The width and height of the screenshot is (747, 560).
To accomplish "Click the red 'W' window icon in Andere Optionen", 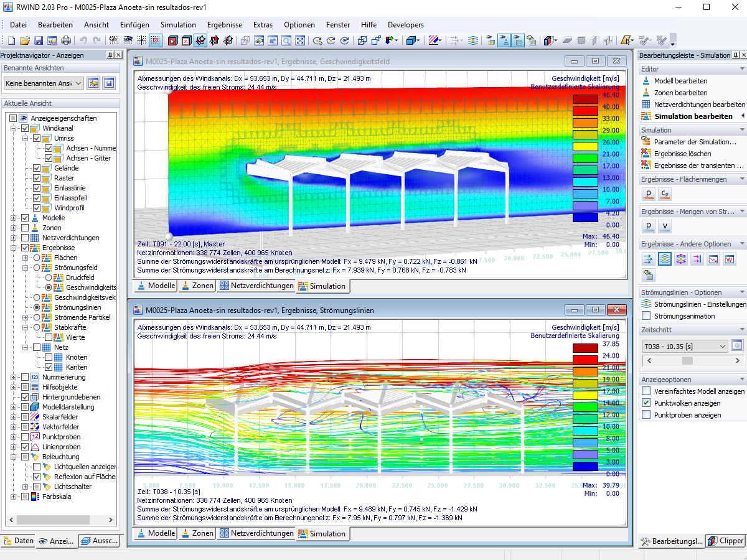I will point(730,259).
